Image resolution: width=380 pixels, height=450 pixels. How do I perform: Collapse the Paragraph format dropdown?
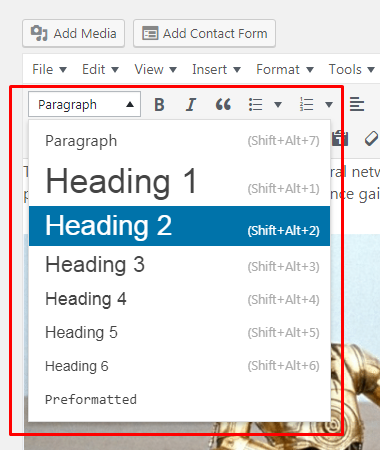tap(84, 104)
